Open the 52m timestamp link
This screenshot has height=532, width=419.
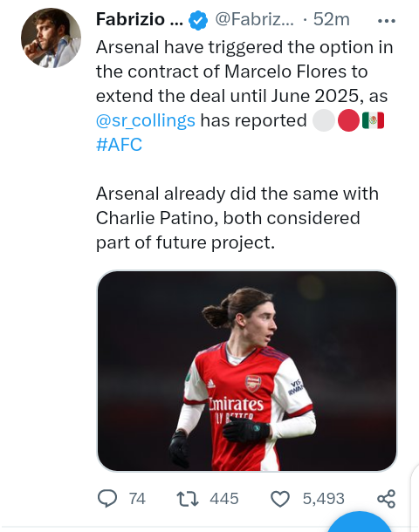coord(331,19)
